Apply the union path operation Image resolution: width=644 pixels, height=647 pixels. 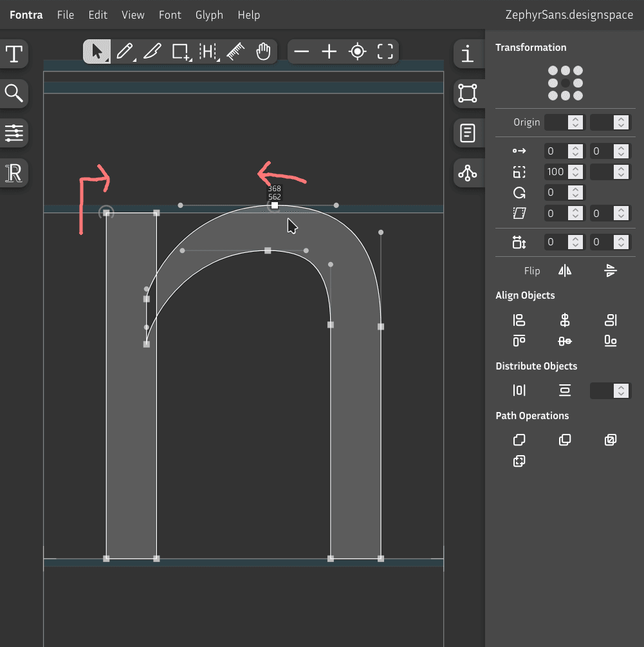pos(519,440)
